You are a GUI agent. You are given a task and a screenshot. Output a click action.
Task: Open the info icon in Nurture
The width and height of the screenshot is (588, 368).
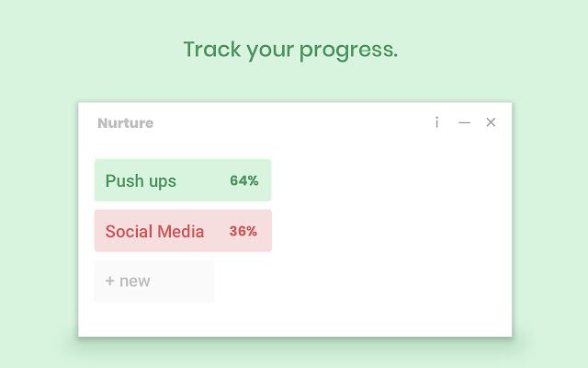(437, 122)
